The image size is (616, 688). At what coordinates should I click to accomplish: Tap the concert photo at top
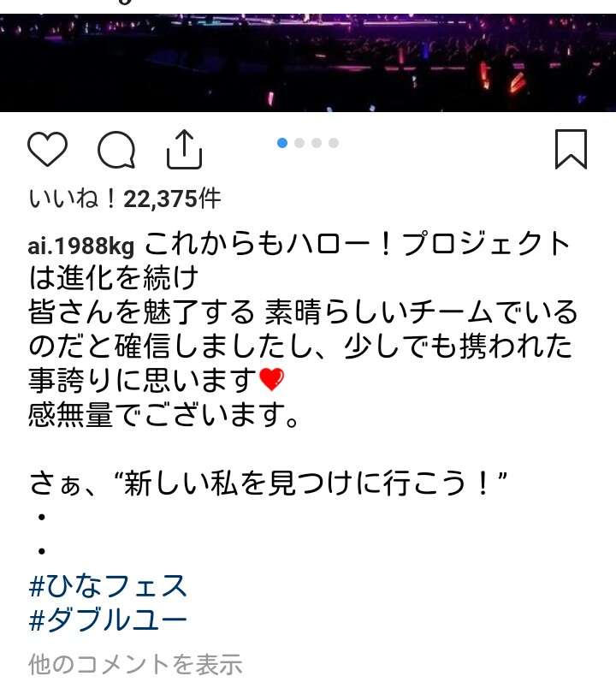[x=308, y=62]
